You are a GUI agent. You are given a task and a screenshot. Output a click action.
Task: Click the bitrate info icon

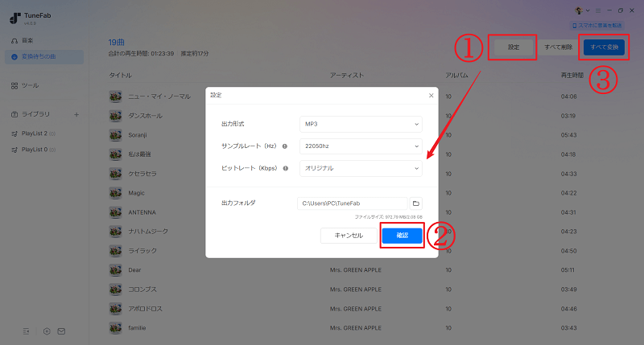point(286,168)
